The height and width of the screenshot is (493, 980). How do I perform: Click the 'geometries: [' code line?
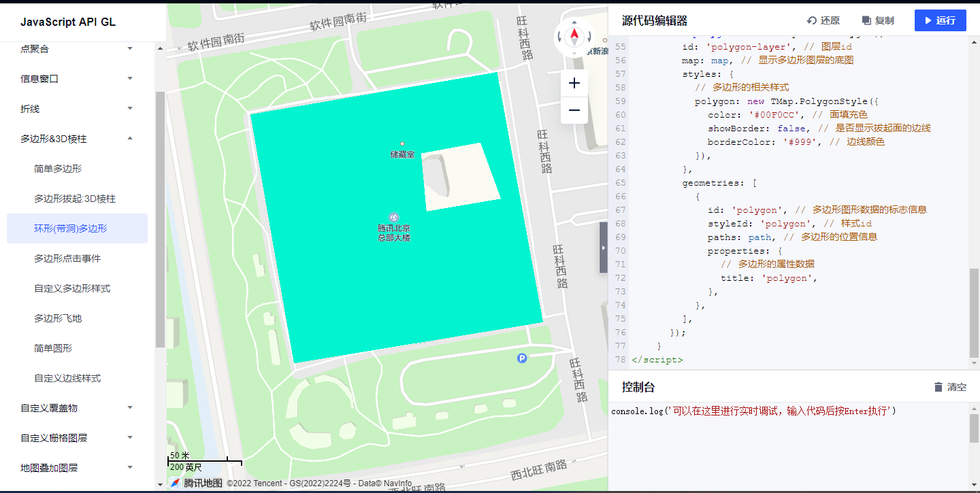click(x=720, y=183)
